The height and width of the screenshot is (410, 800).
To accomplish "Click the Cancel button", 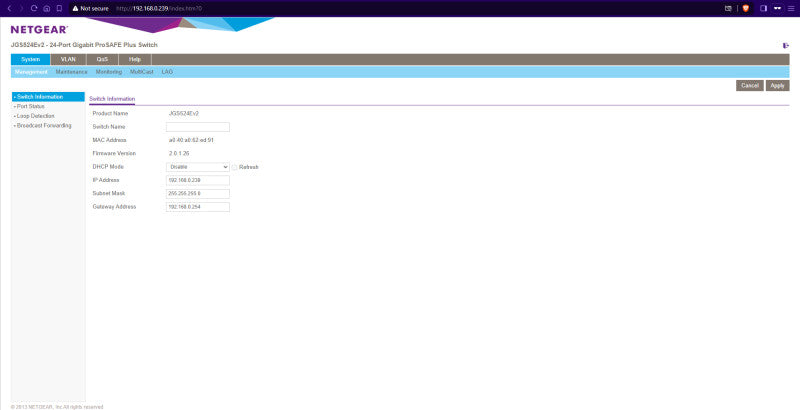I will 749,86.
